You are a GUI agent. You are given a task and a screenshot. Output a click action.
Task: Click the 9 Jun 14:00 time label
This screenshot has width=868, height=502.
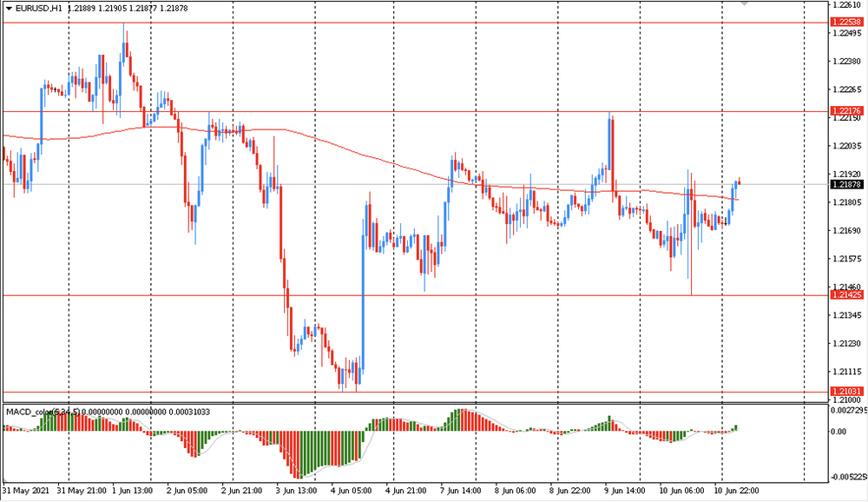coord(624,491)
